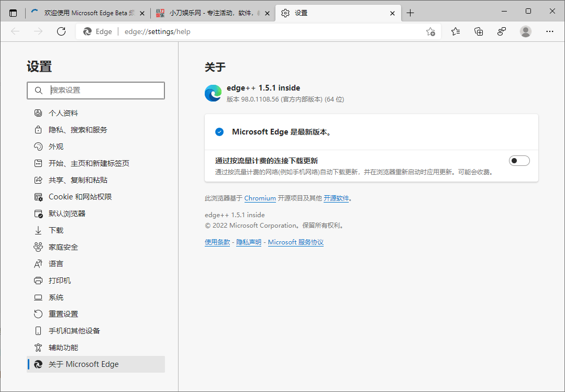Open the 开源软件 link
The height and width of the screenshot is (392, 565).
[x=336, y=198]
